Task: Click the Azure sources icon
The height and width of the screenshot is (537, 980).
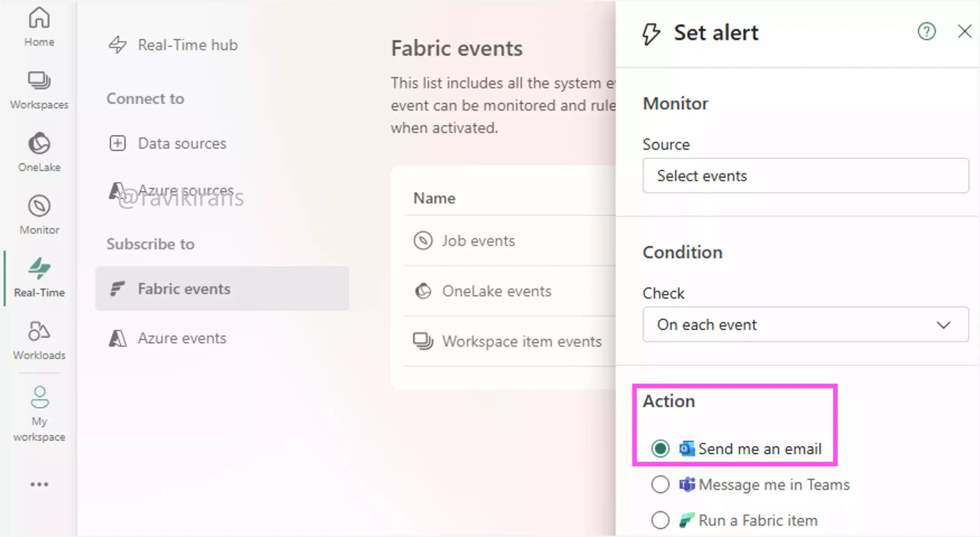Action: (x=116, y=190)
